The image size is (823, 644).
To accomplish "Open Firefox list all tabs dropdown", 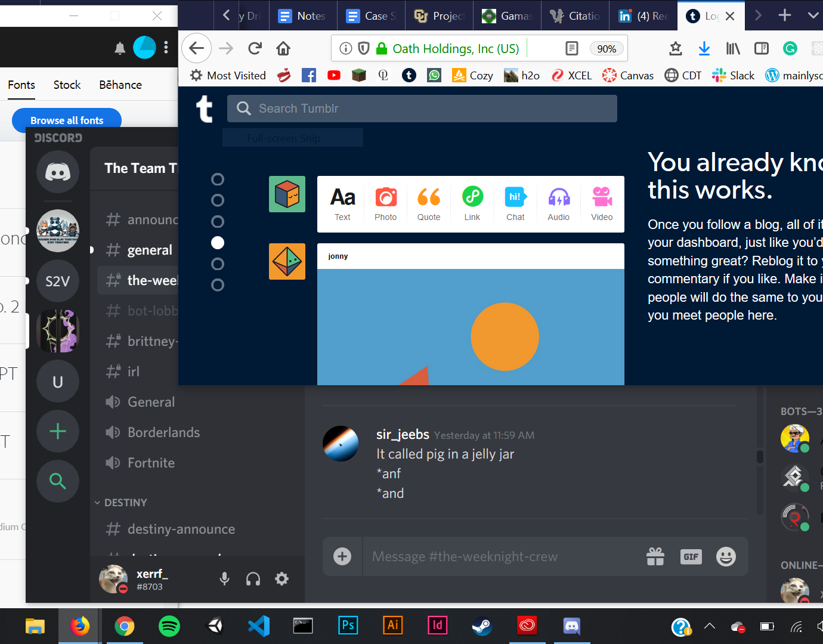I will coord(813,16).
